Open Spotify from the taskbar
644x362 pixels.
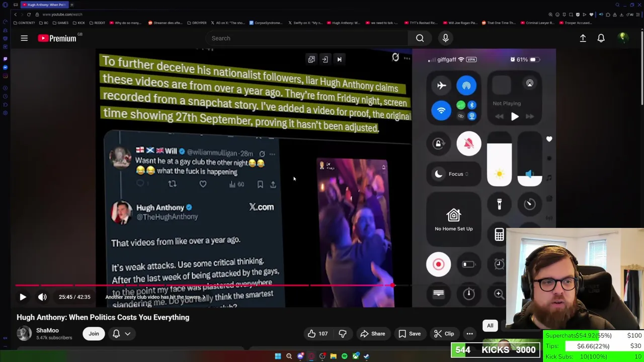coord(344,356)
